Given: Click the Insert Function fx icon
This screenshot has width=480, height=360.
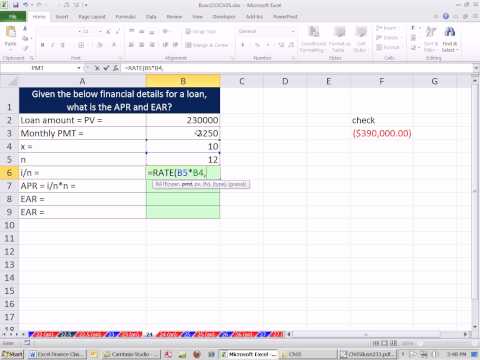Looking at the screenshot, I should tap(115, 68).
